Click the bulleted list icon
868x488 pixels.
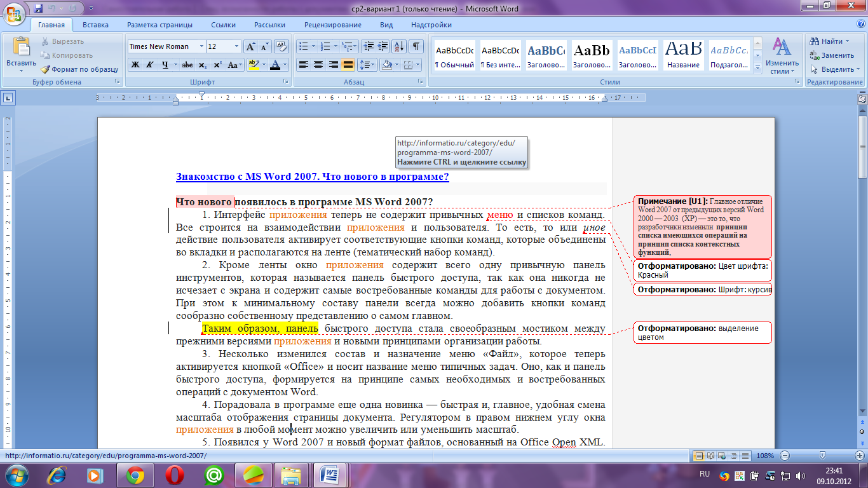304,46
